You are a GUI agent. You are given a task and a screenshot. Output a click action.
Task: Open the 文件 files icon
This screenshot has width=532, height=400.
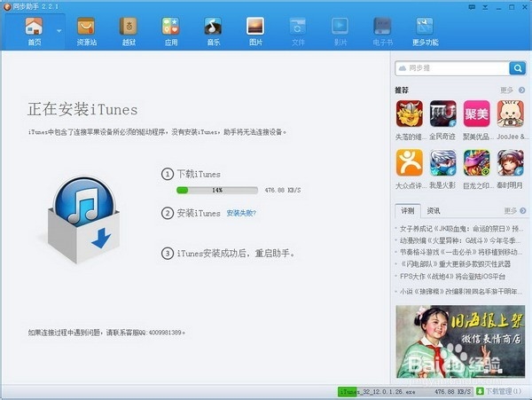coord(298,32)
